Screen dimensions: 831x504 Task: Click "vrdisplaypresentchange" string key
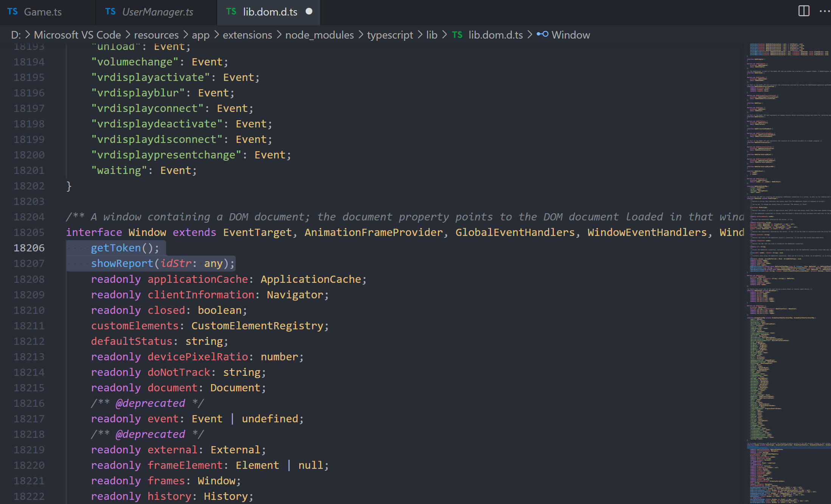point(166,155)
